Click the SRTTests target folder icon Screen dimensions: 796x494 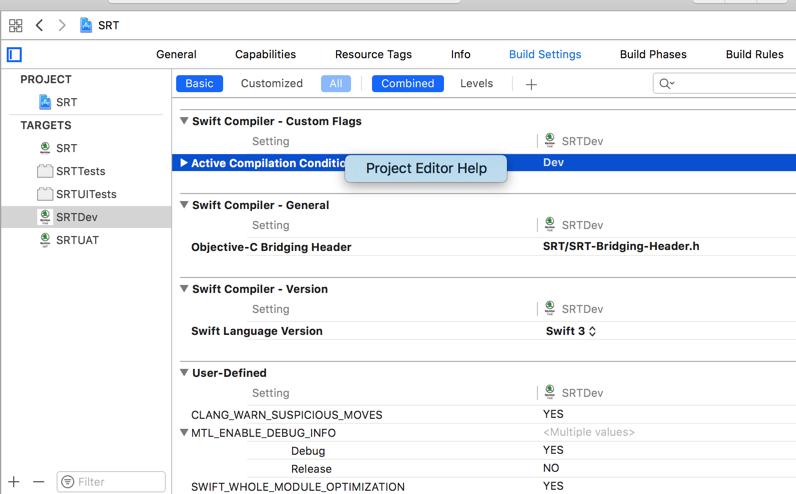click(45, 171)
